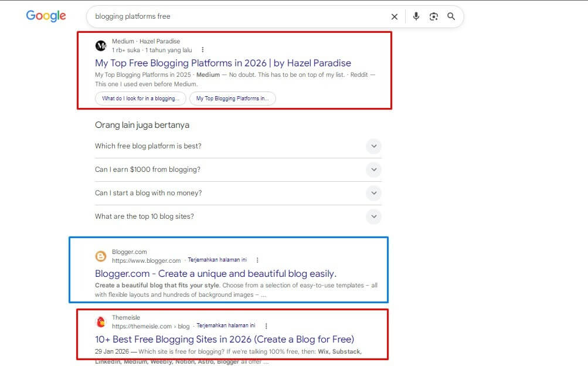Click "Terjemahkan halaman ini" beside Blogger.com URL

coord(217,260)
